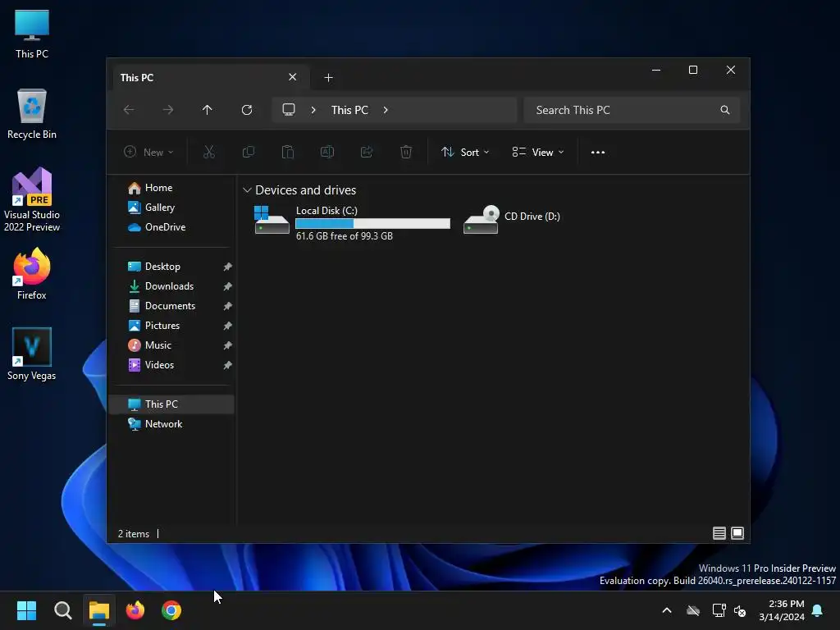840x630 pixels.
Task: Go forward with the right arrow
Action: click(168, 110)
